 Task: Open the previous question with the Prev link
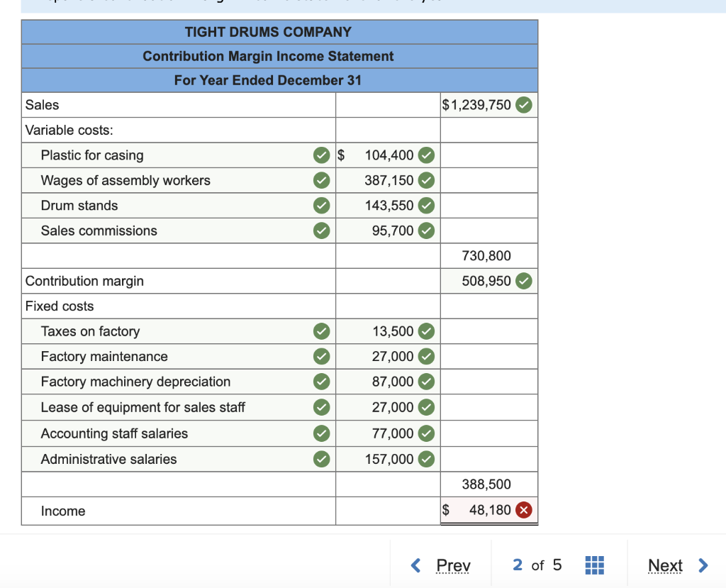[453, 565]
